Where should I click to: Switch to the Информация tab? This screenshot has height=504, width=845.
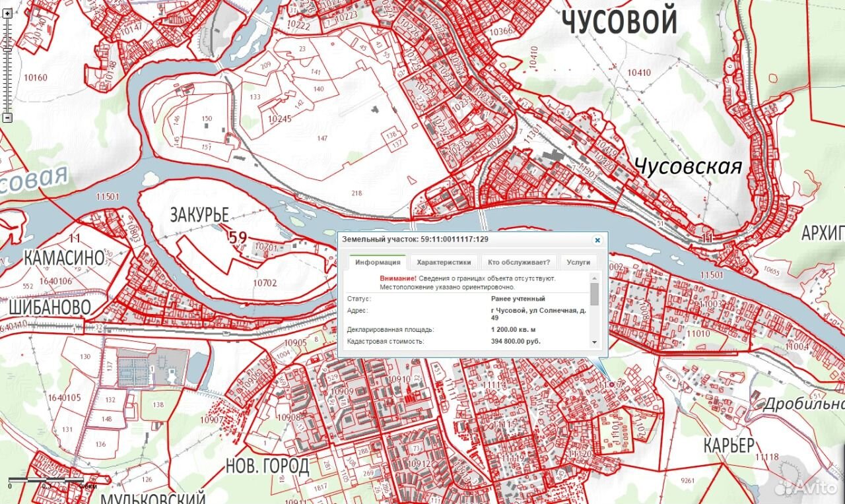click(378, 262)
